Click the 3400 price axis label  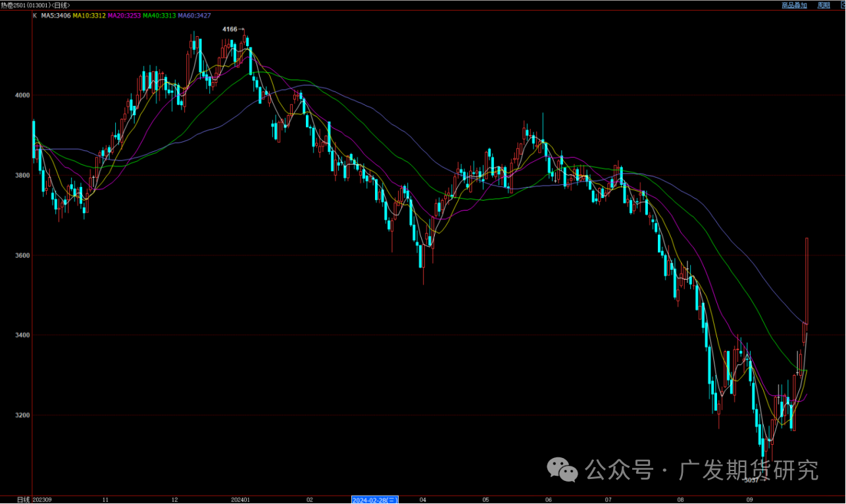pyautogui.click(x=24, y=336)
